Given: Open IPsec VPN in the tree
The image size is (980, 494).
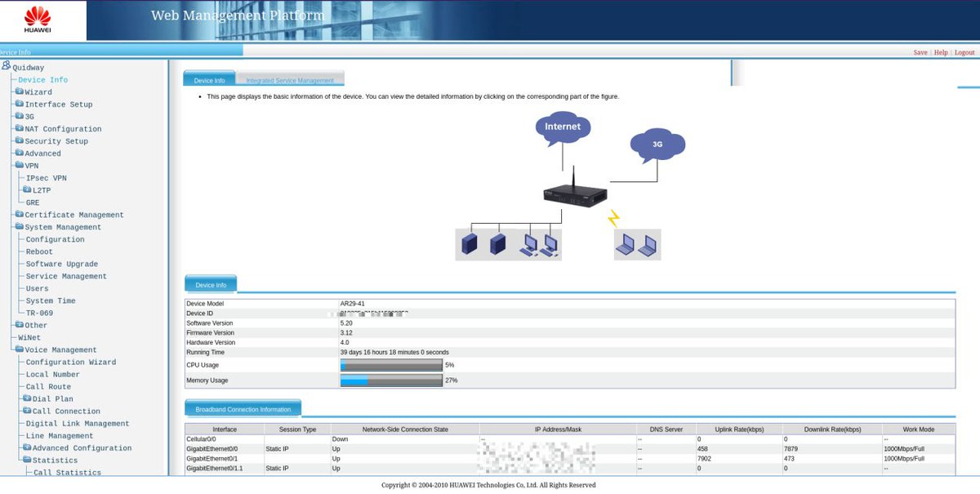Looking at the screenshot, I should [47, 178].
